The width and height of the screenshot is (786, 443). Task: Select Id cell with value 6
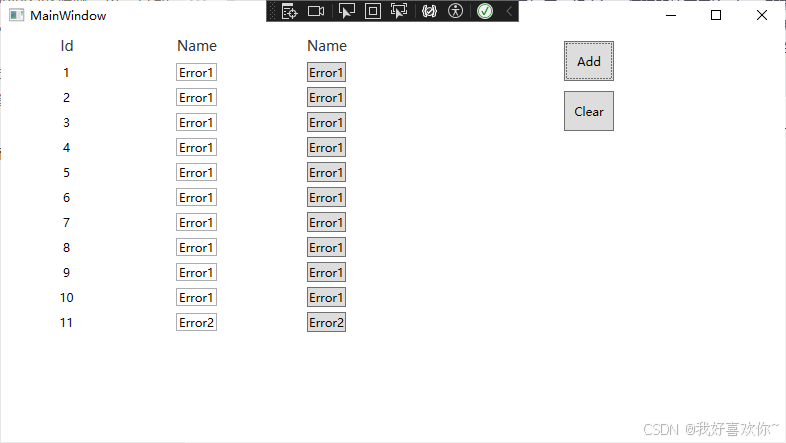[66, 198]
